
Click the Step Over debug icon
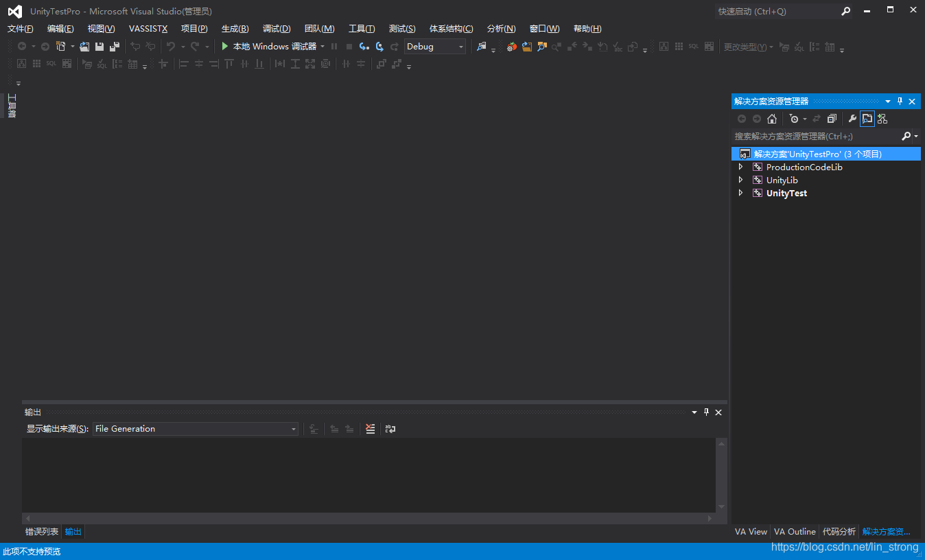(379, 47)
